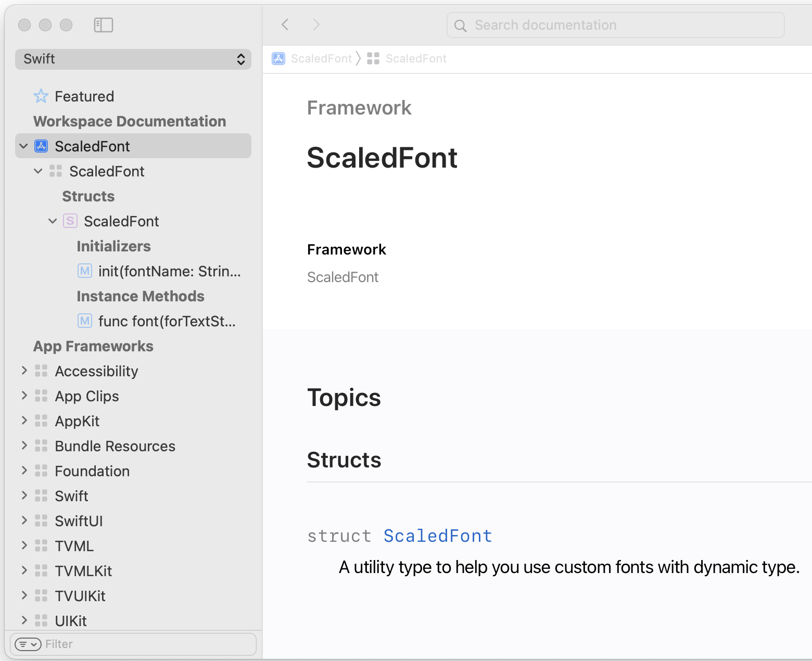The height and width of the screenshot is (661, 812).
Task: Click the 'M' icon beside func font(forTextSt...)
Action: point(85,321)
